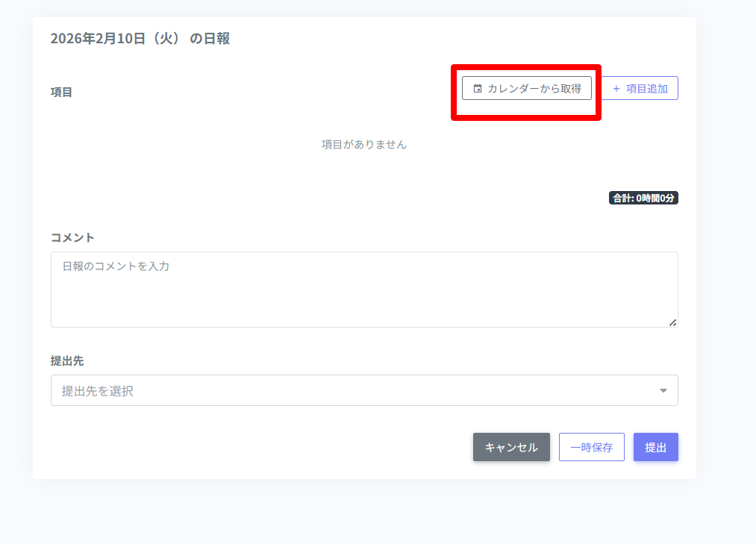Image resolution: width=756 pixels, height=544 pixels.
Task: Click the 提出先 field label
Action: 67,360
